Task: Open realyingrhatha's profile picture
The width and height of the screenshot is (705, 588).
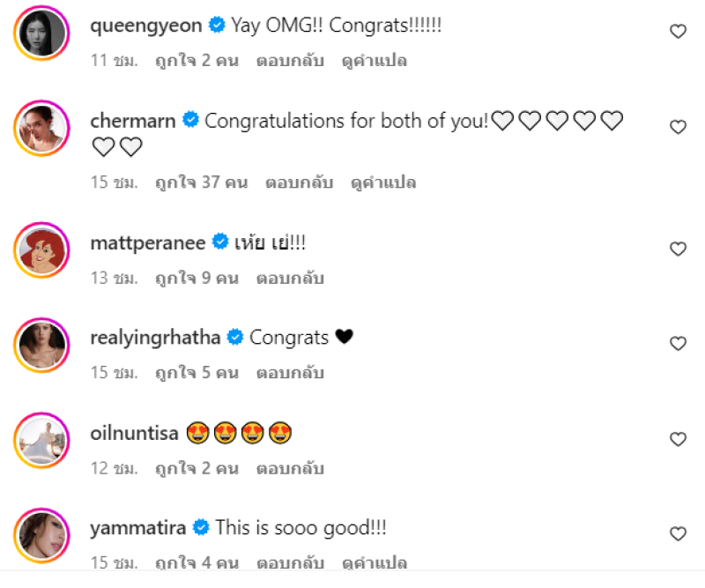Action: click(x=41, y=345)
